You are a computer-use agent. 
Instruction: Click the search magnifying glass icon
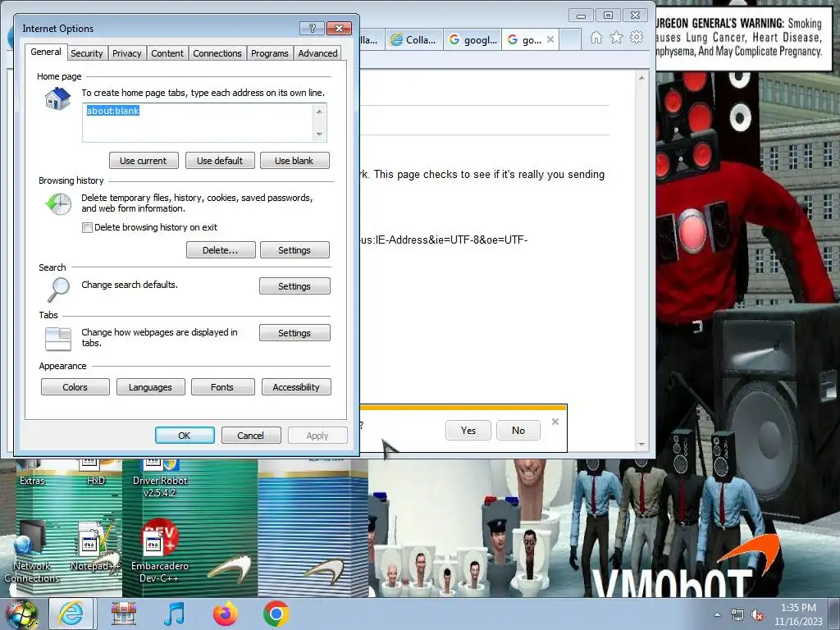click(x=58, y=290)
